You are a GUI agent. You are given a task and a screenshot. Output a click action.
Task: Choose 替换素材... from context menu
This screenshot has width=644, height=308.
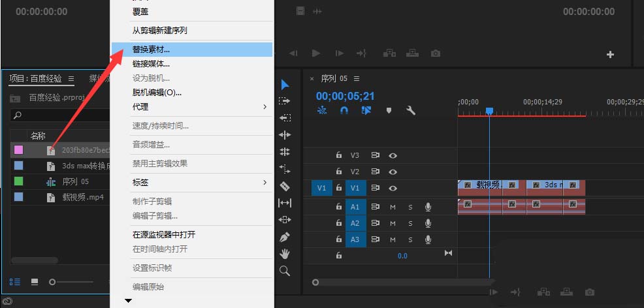pos(192,50)
